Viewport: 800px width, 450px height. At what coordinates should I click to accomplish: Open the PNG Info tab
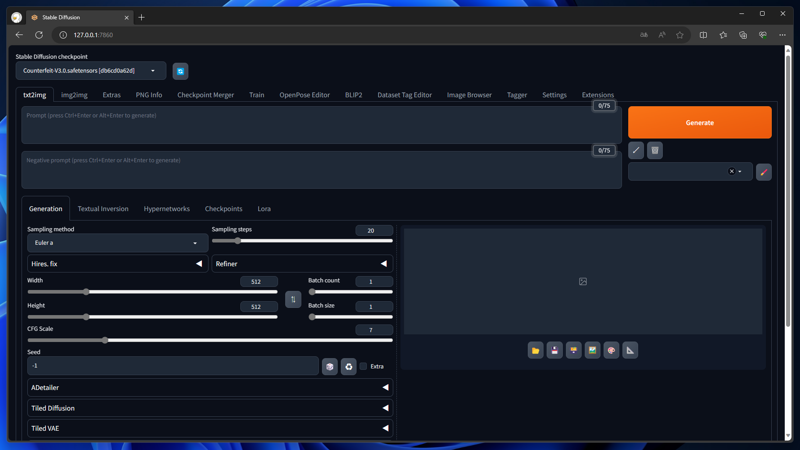148,95
